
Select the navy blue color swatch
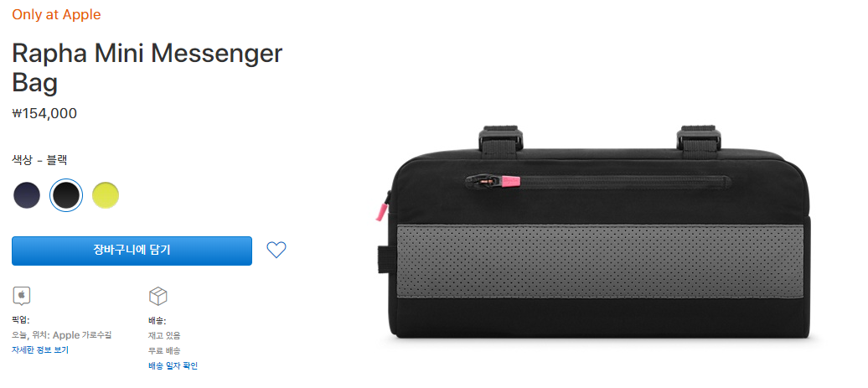[27, 195]
